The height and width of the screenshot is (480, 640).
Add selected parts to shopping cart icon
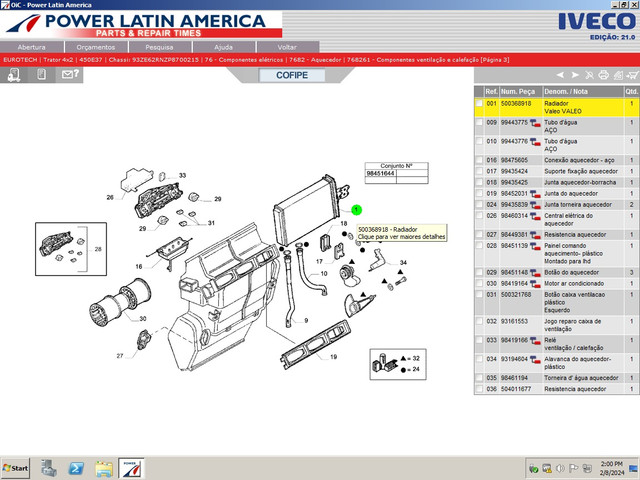[x=632, y=75]
